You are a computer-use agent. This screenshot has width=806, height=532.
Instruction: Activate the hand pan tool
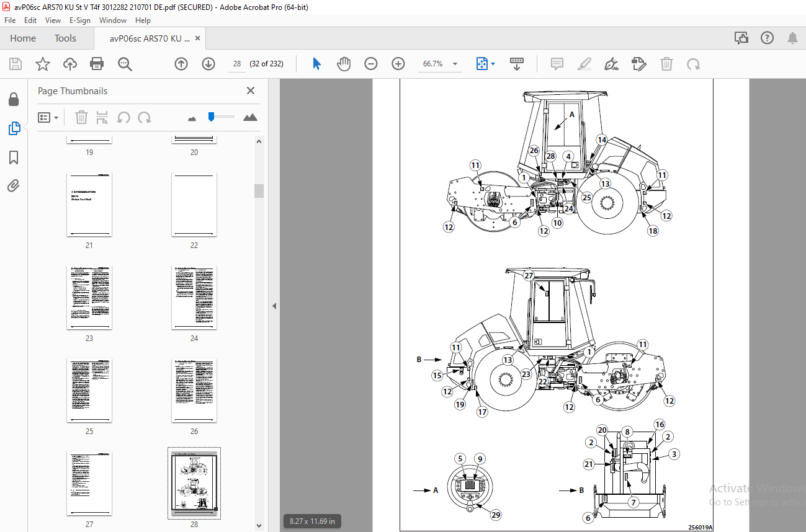(x=344, y=64)
